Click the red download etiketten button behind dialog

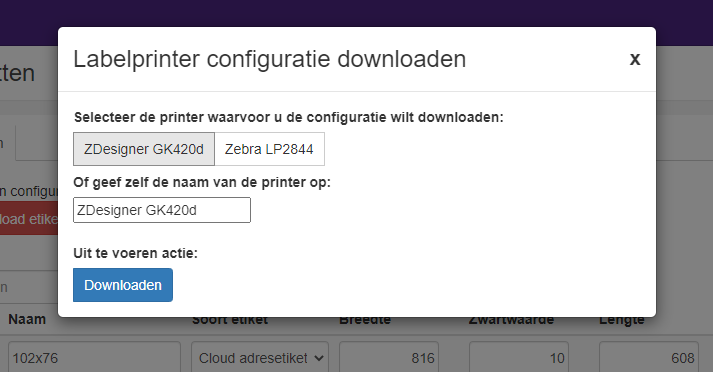click(29, 219)
